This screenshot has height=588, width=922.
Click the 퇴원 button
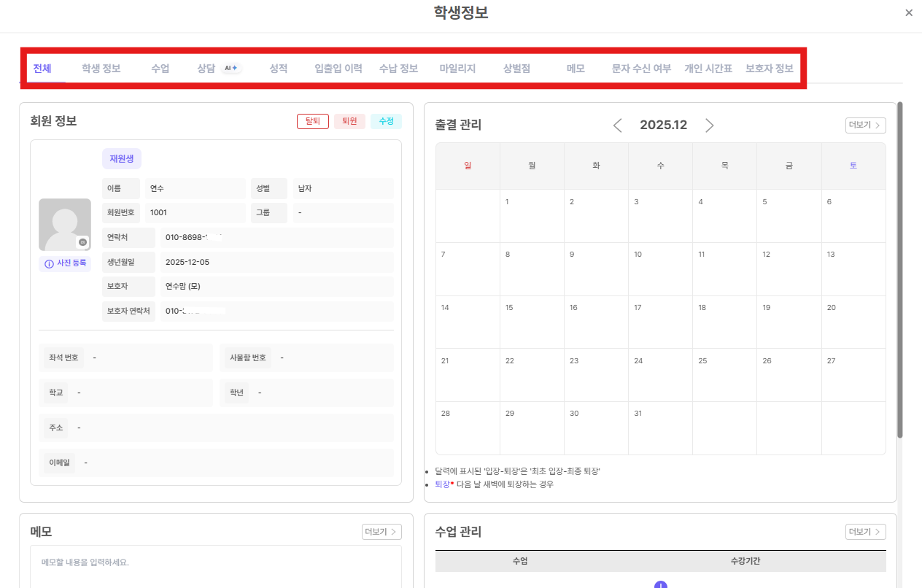pyautogui.click(x=350, y=122)
